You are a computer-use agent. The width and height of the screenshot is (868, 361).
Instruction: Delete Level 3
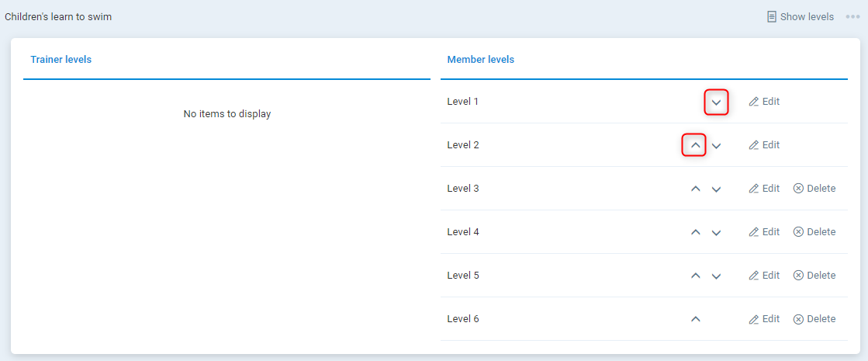point(814,189)
